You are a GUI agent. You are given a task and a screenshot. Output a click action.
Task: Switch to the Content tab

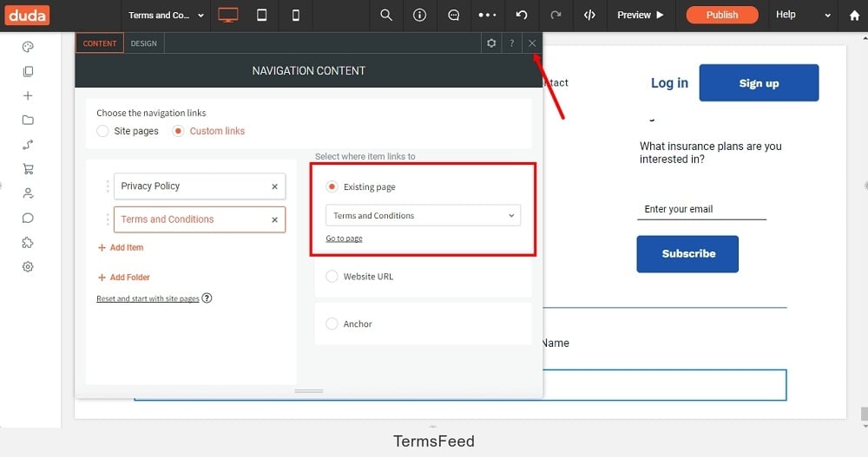100,43
